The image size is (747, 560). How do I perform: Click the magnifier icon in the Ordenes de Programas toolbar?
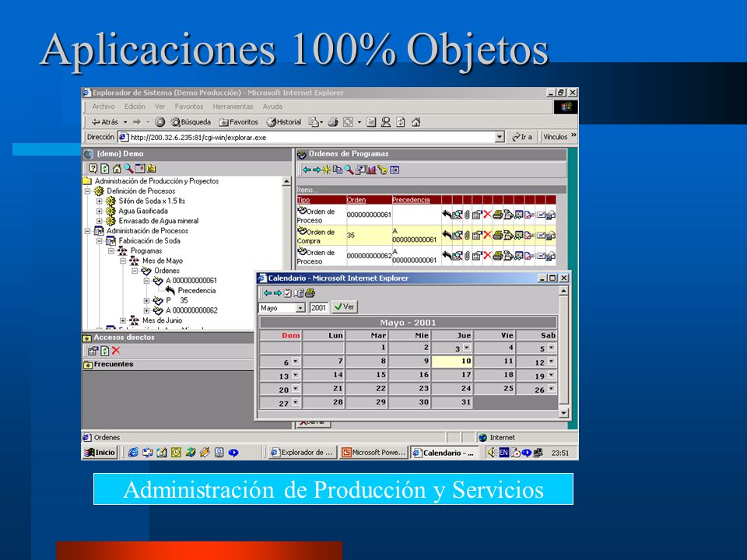point(349,170)
